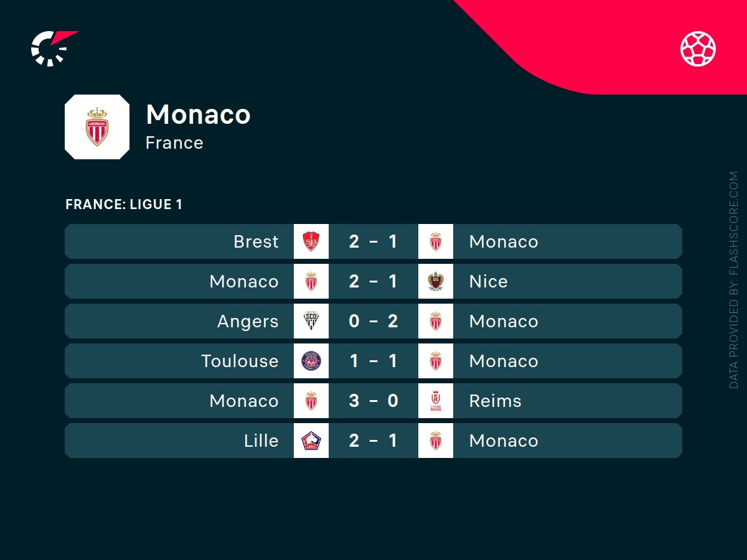
Task: Click the Flashscore logo in the top-left
Action: click(53, 47)
